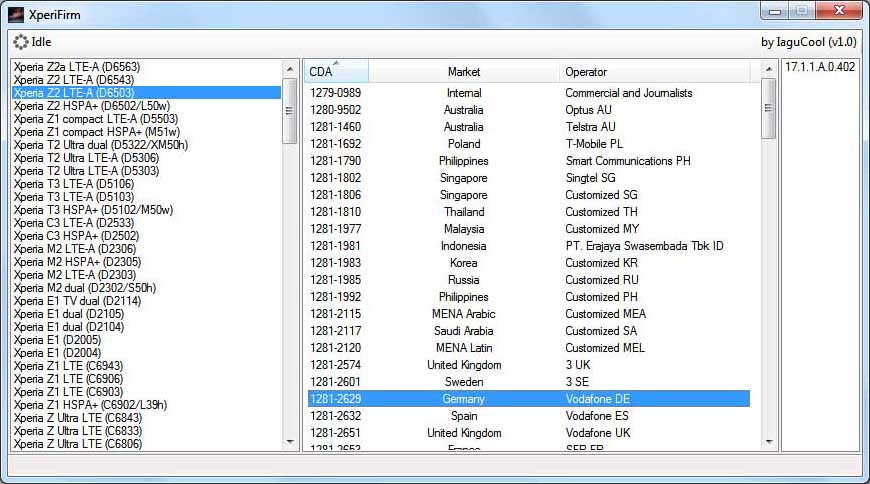
Task: Select Customized TH Thailand row
Action: coord(529,212)
